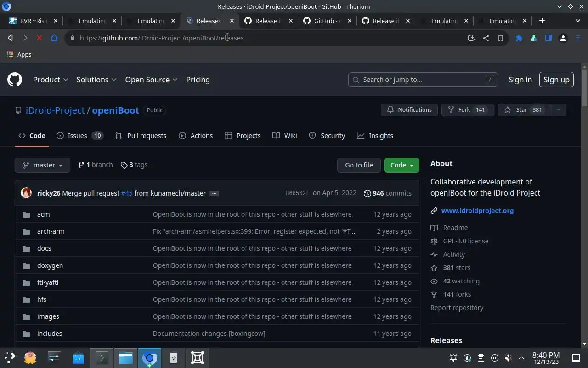Click the Go to file button

tap(359, 165)
